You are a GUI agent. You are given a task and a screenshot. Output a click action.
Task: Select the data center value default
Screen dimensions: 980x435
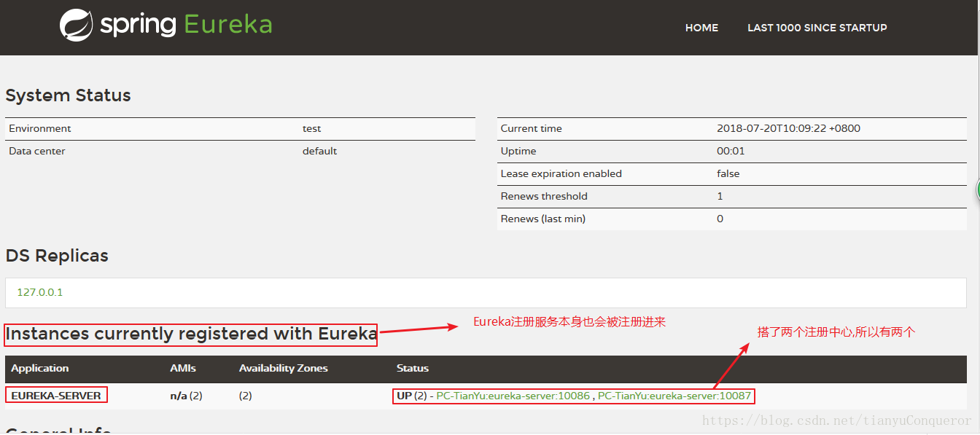click(320, 152)
